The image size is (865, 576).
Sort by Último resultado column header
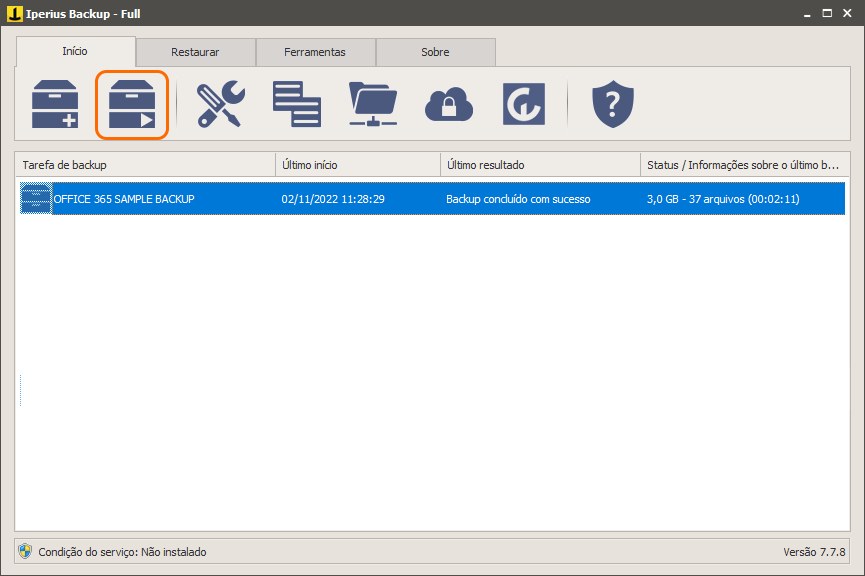click(x=541, y=165)
